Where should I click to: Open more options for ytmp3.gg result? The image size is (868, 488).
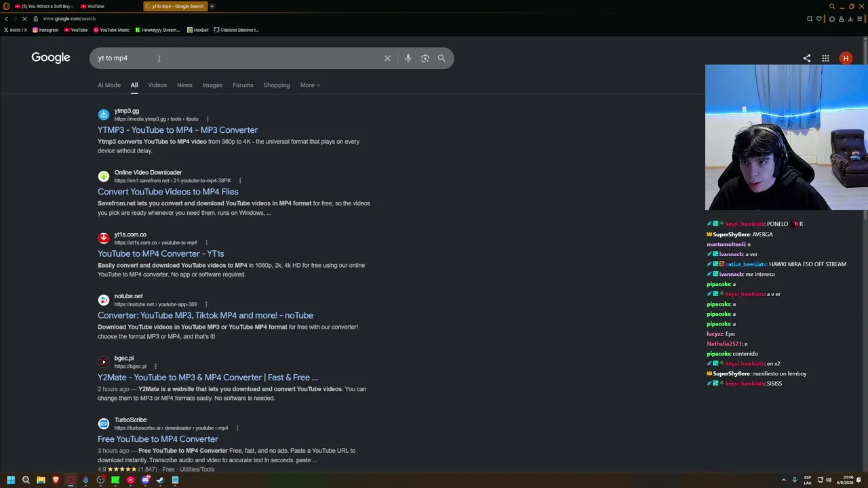coord(208,119)
